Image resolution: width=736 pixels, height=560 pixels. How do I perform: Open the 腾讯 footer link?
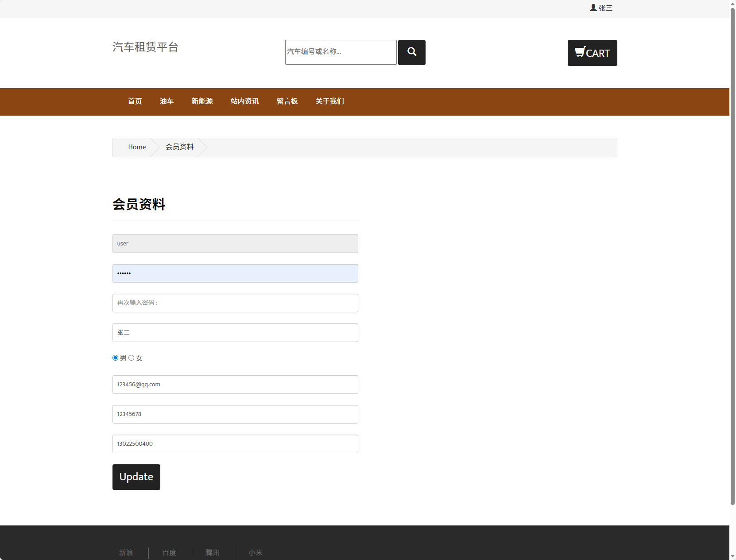pyautogui.click(x=212, y=552)
